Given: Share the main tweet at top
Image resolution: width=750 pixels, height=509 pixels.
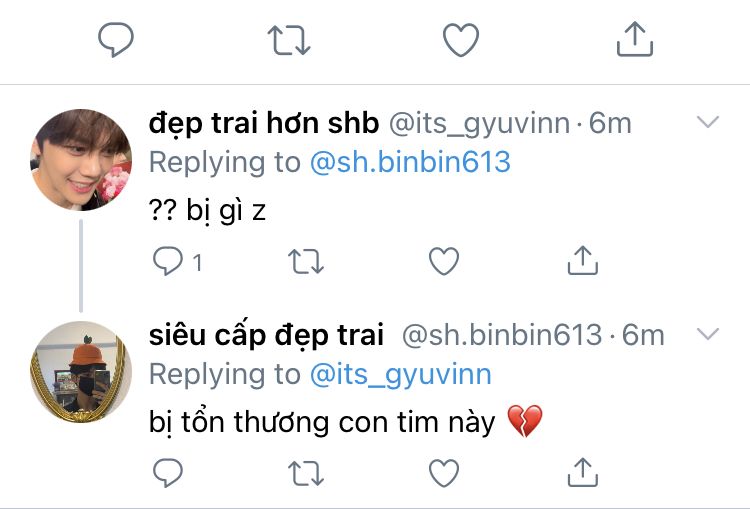Looking at the screenshot, I should point(635,39).
